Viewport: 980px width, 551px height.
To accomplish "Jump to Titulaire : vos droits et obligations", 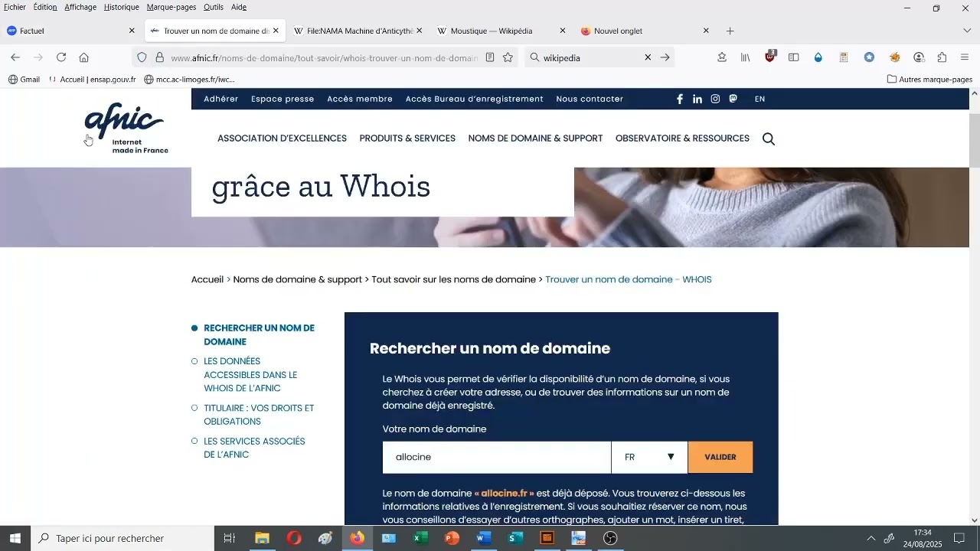I will (x=259, y=415).
